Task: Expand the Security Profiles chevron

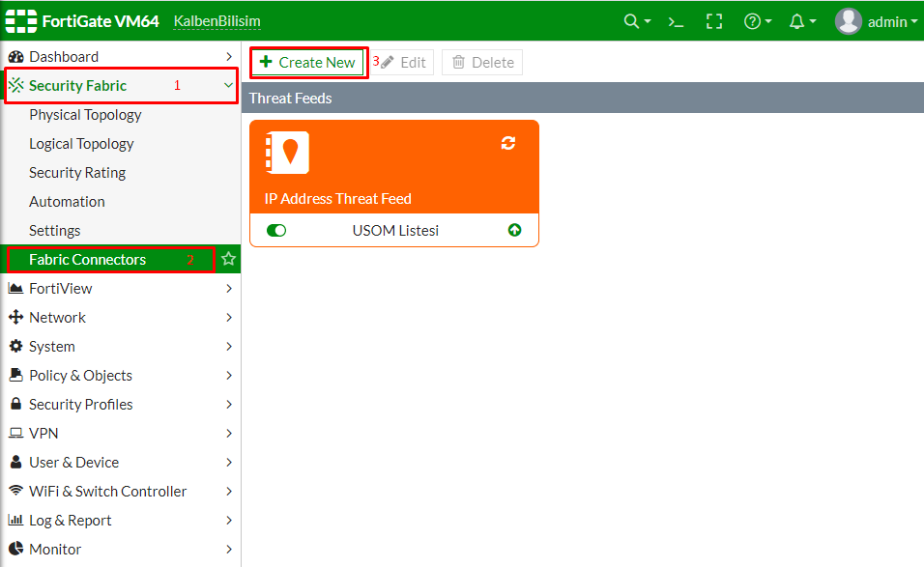Action: [229, 404]
